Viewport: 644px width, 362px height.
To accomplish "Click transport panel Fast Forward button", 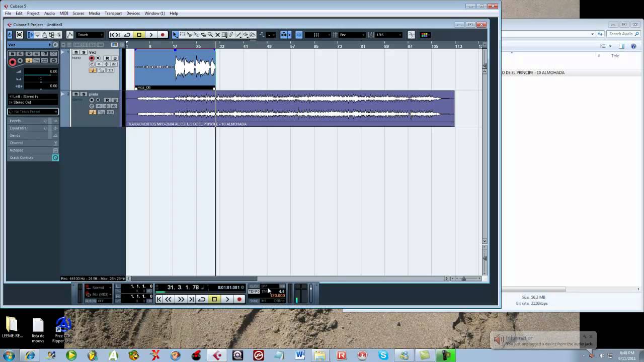I will pyautogui.click(x=181, y=299).
